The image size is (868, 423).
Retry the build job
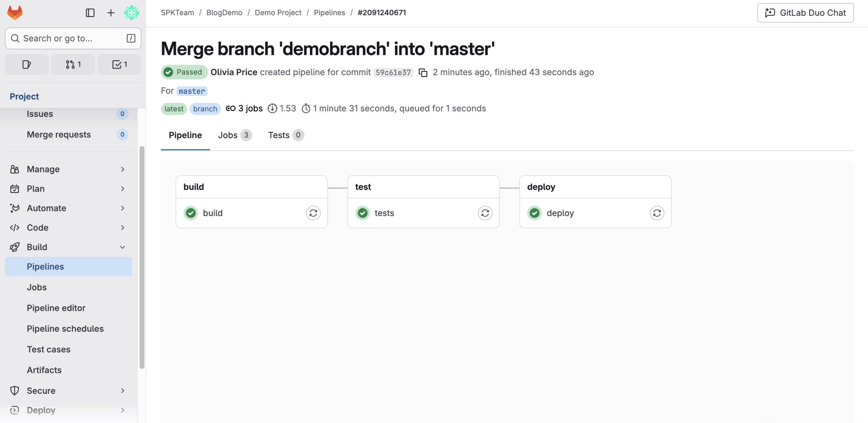click(x=313, y=213)
